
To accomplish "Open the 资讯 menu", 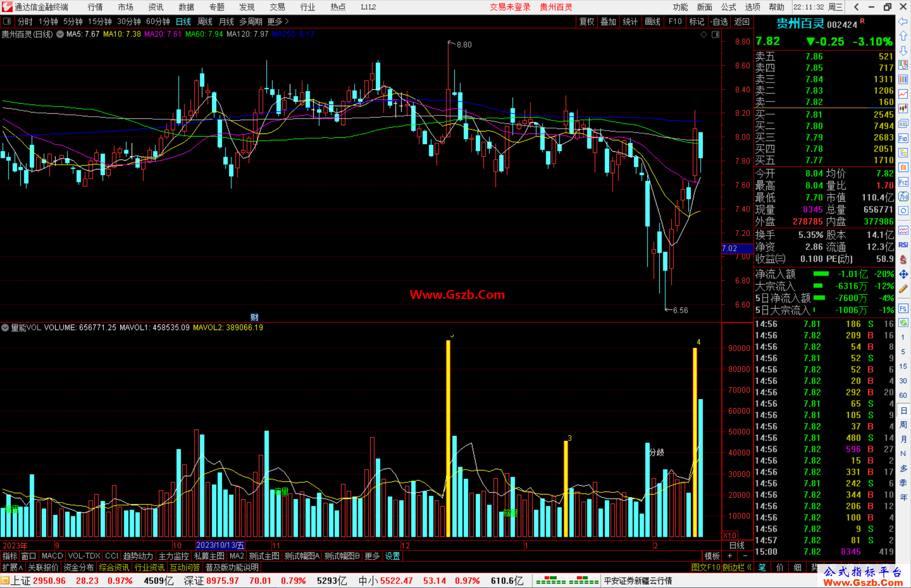I will pos(156,7).
